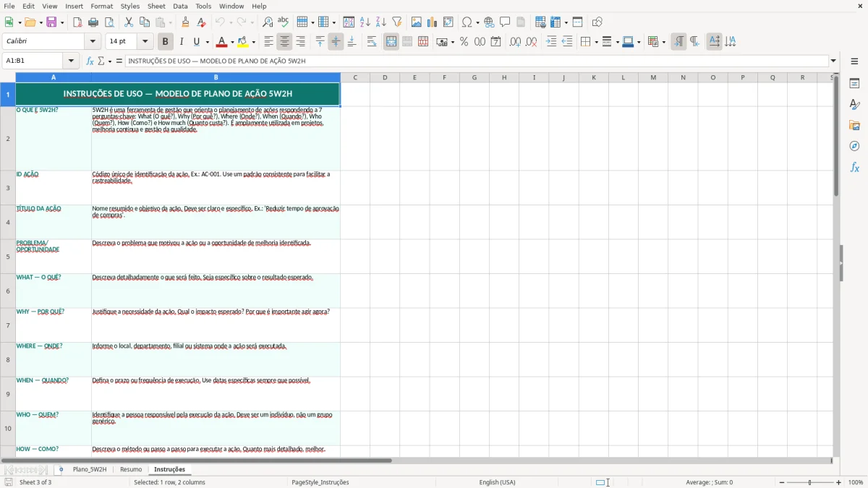Open the Special Character dropdown arrow
This screenshot has width=868, height=488.
pos(478,22)
